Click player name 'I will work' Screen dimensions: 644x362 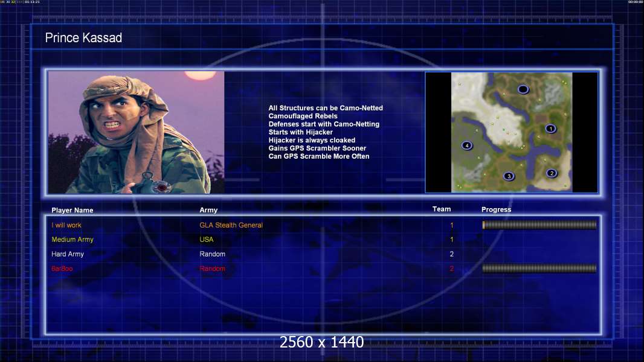pos(66,225)
